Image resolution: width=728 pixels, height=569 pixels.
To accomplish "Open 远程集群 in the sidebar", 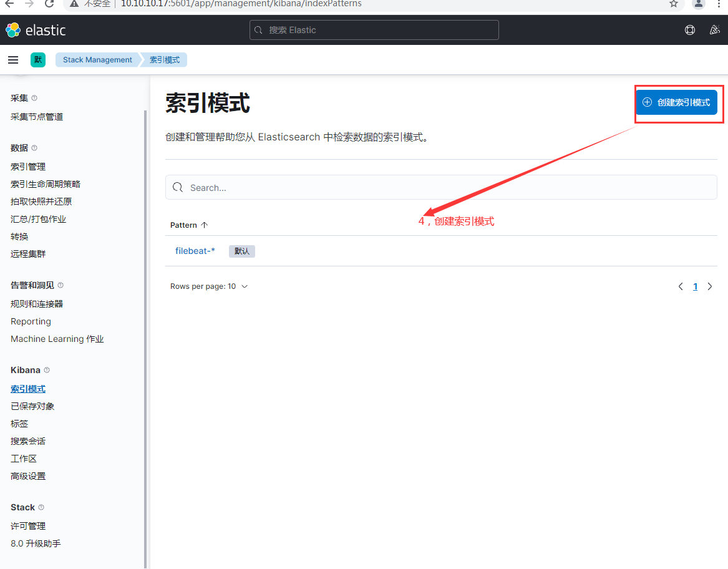I will coord(28,254).
